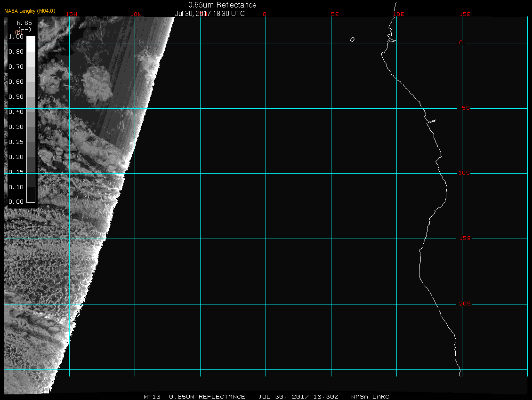Viewport: 532px width, 400px height.
Task: Click the red 0 equator latitude label
Action: (461, 43)
